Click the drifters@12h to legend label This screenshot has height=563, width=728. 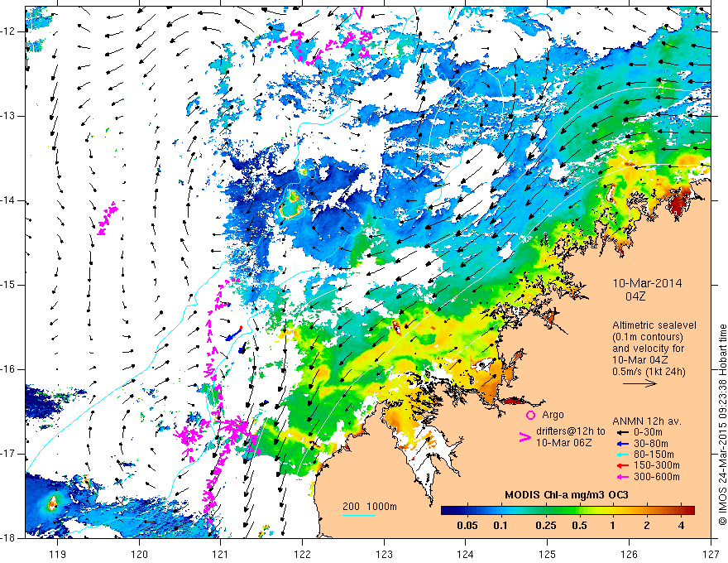(x=571, y=431)
